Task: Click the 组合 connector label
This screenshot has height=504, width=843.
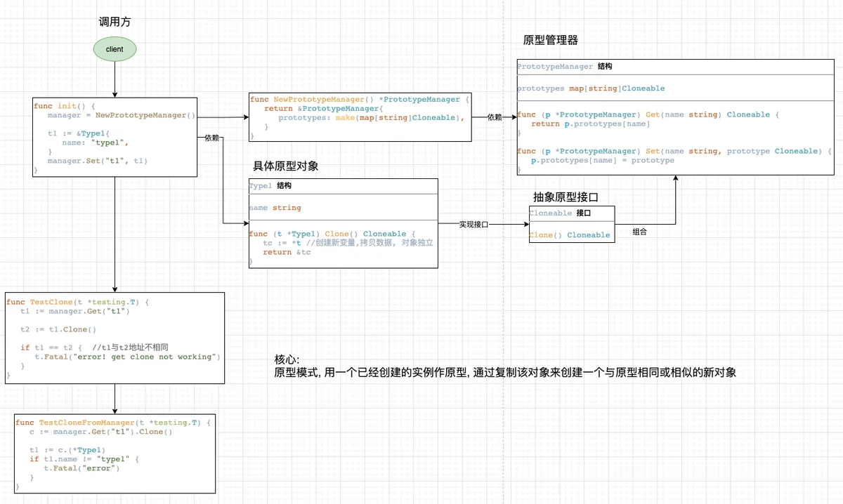Action: (640, 232)
